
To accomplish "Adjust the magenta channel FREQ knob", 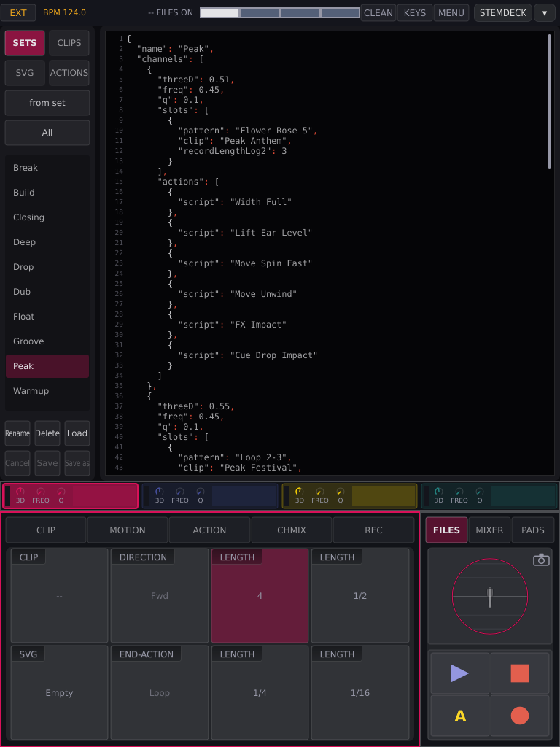I will 41,492.
